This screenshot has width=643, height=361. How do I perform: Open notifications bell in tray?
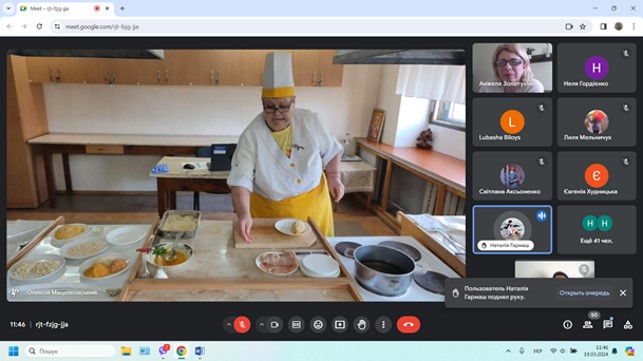(615, 351)
